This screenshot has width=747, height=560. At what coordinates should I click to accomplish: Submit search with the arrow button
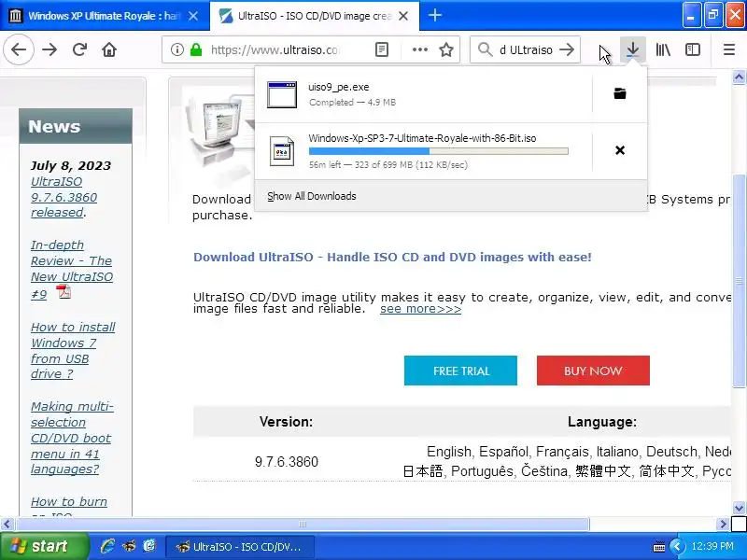[x=567, y=49]
